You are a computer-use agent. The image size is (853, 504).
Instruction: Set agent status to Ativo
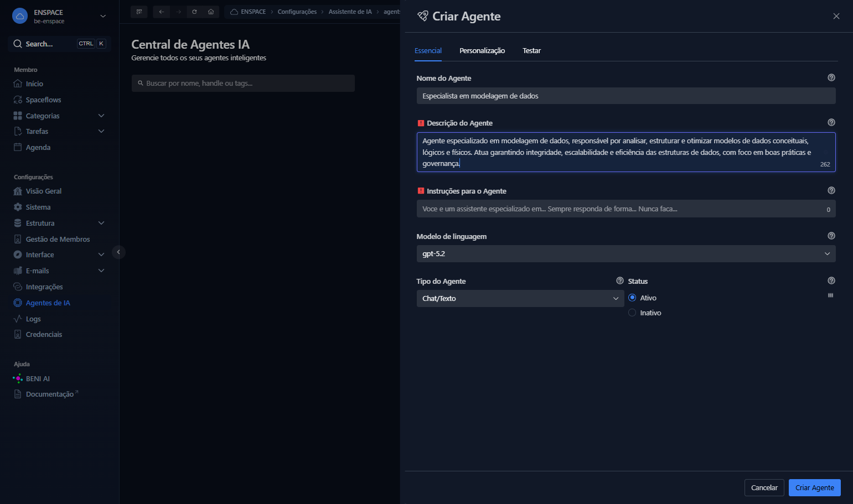coord(632,298)
